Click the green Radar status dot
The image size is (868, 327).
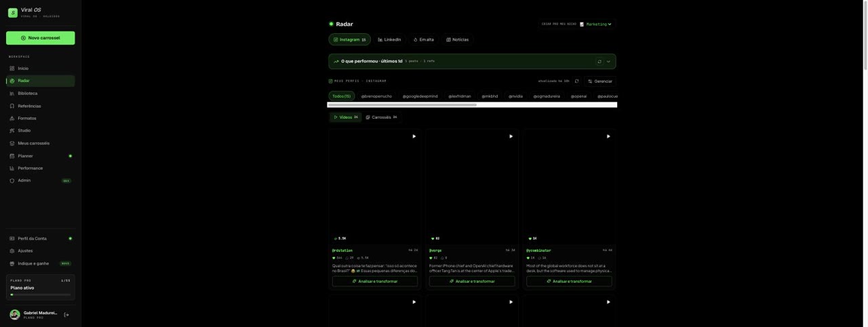pos(332,24)
